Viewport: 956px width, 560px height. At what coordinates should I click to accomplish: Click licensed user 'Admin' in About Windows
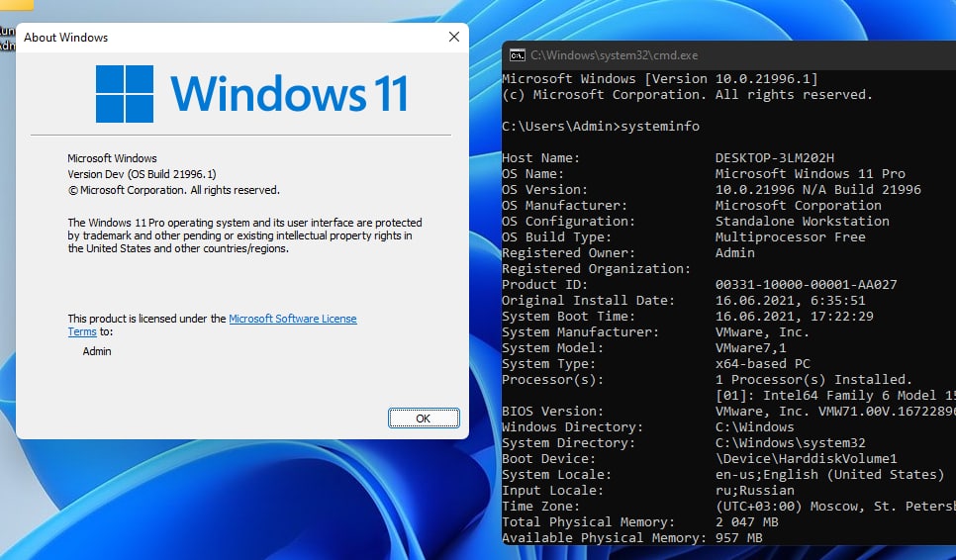pos(97,351)
